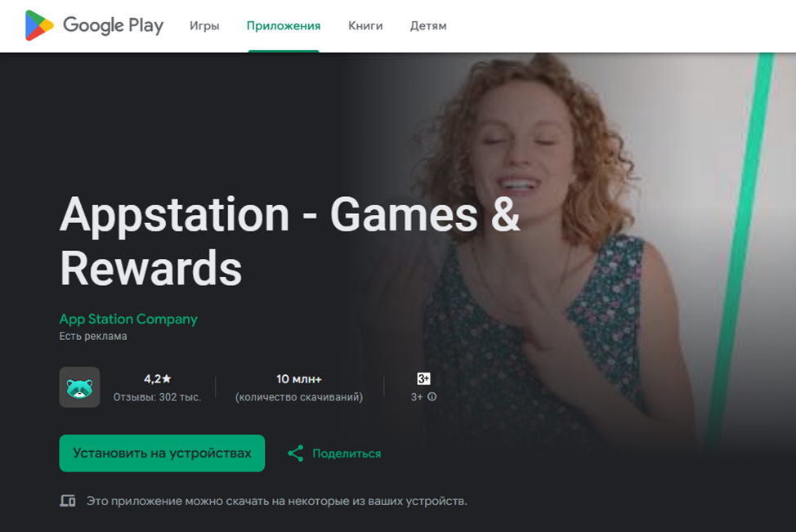Click the 4,2 star rating
The height and width of the screenshot is (532, 796).
click(x=158, y=378)
